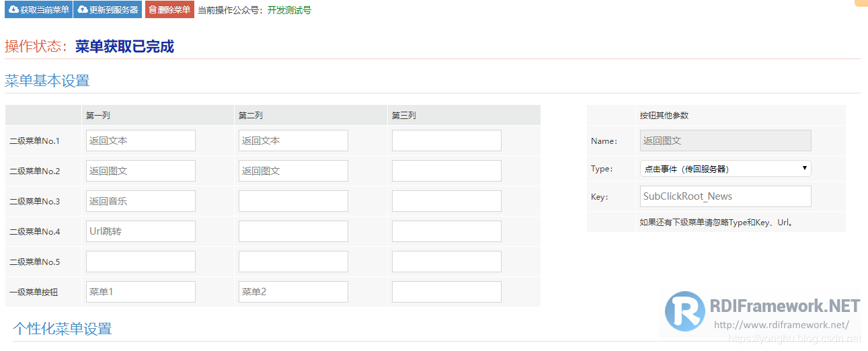Click the Name: label
Screen dimensions: 868x351
(x=604, y=141)
